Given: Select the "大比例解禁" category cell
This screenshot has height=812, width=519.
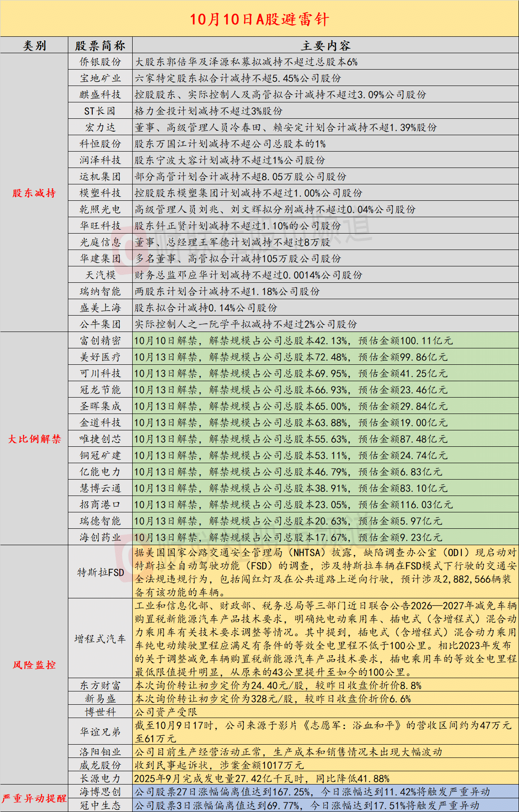Looking at the screenshot, I should click(34, 439).
